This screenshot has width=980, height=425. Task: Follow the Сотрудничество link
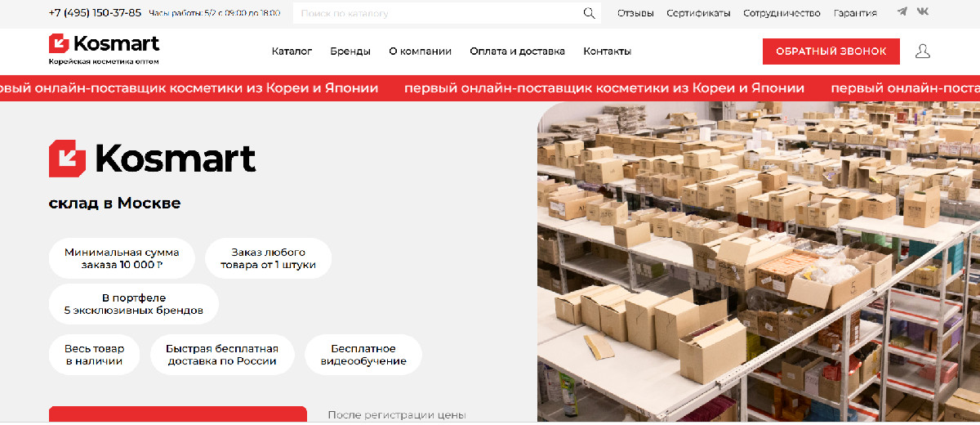click(x=782, y=13)
